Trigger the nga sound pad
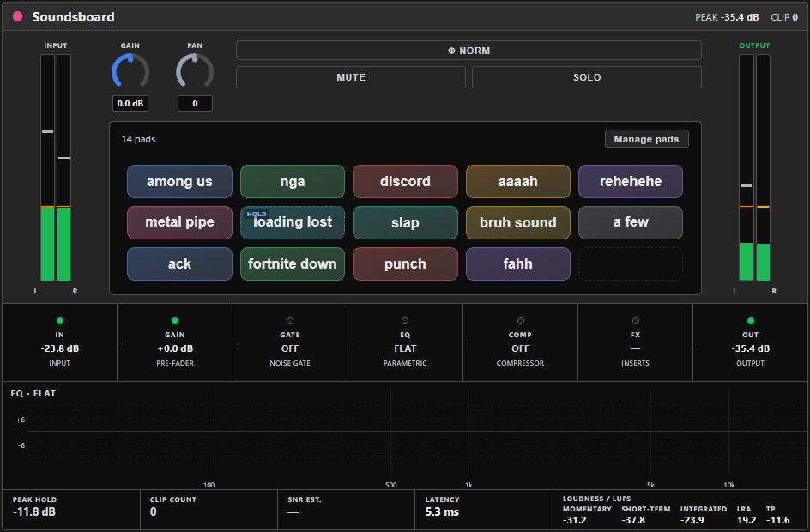 [x=293, y=181]
